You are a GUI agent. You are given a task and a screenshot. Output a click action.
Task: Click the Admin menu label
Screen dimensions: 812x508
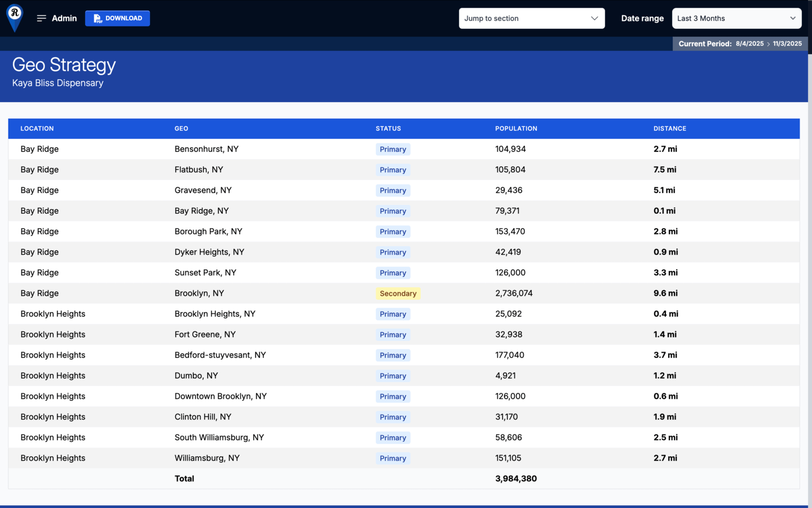64,19
